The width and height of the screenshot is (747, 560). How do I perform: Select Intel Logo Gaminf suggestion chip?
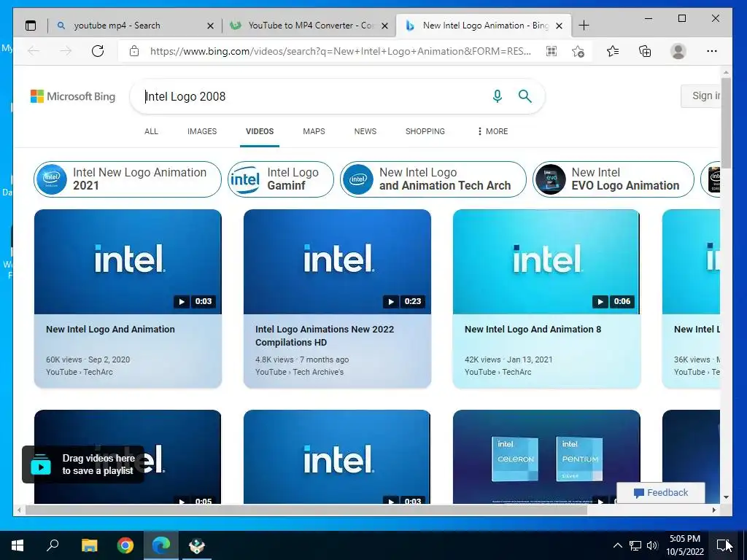point(281,179)
